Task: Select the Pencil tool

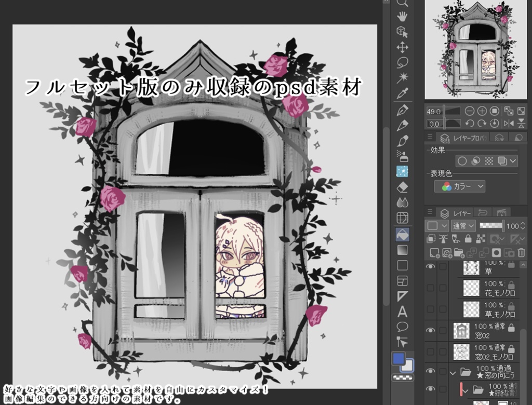Action: pyautogui.click(x=403, y=126)
